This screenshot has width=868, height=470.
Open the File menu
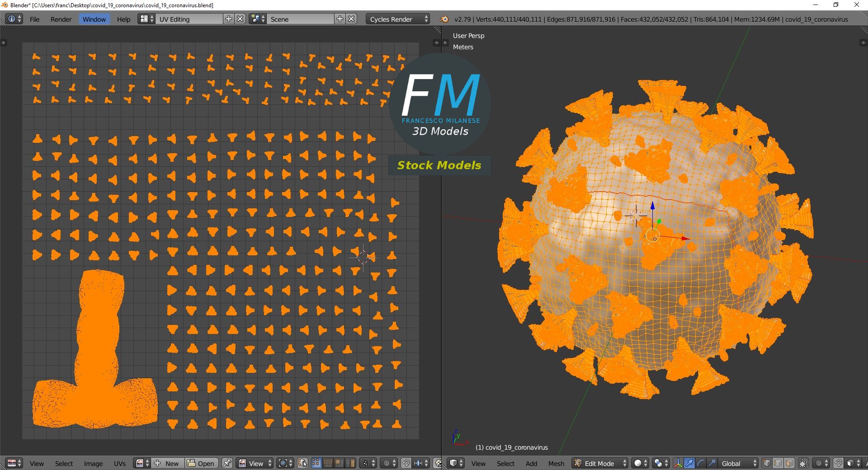tap(34, 19)
